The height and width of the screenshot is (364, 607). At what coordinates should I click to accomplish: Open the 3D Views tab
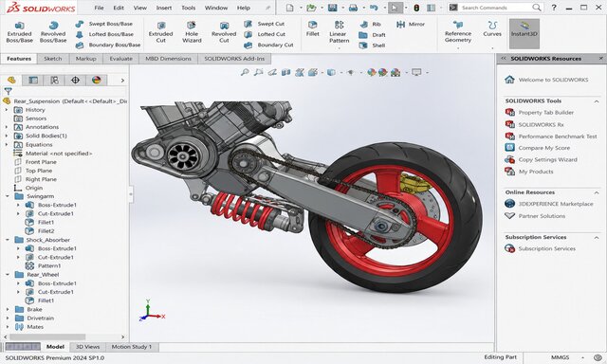88,347
